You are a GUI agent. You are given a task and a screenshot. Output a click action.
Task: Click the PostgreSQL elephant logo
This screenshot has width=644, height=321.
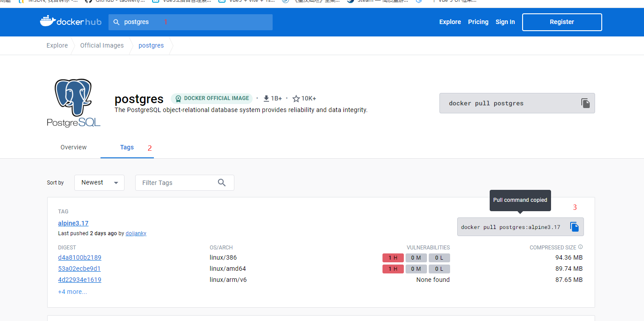(x=73, y=102)
